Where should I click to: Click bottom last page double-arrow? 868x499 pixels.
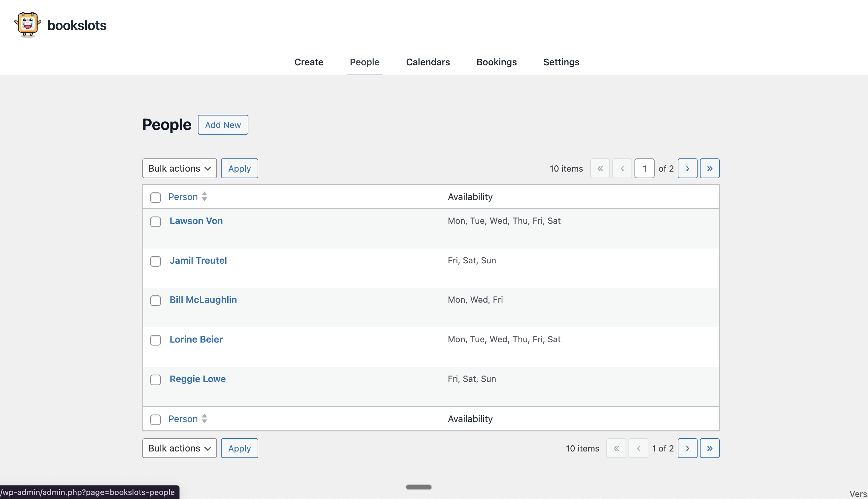(709, 448)
